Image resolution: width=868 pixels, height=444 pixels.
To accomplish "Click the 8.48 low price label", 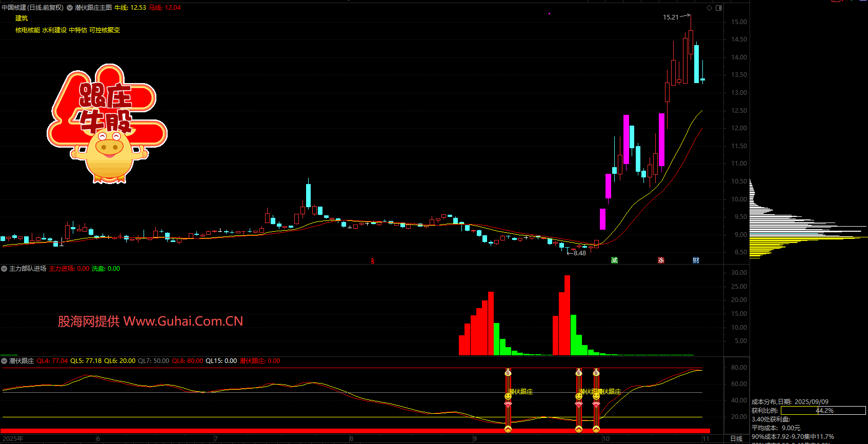I will tap(579, 253).
